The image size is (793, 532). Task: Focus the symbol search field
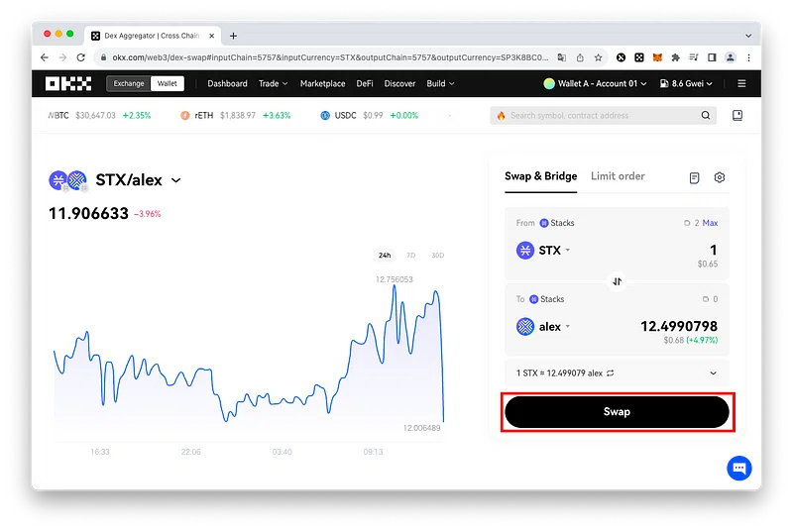click(603, 115)
